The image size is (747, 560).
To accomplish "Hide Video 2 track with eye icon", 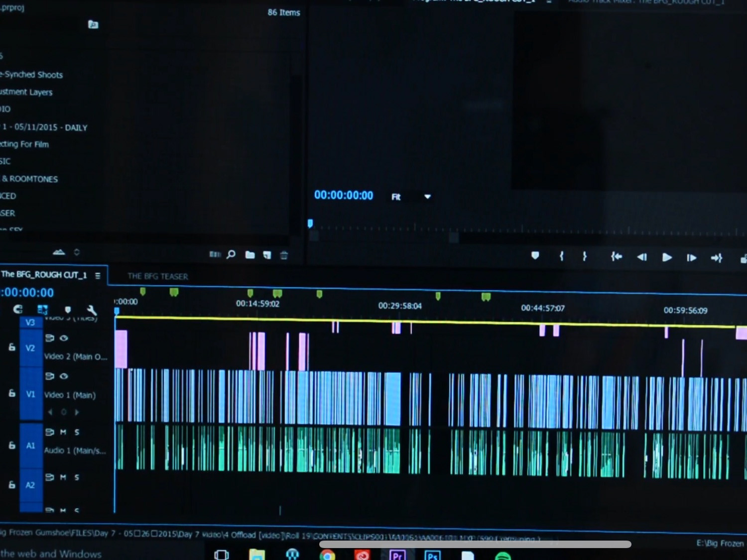I will click(64, 338).
